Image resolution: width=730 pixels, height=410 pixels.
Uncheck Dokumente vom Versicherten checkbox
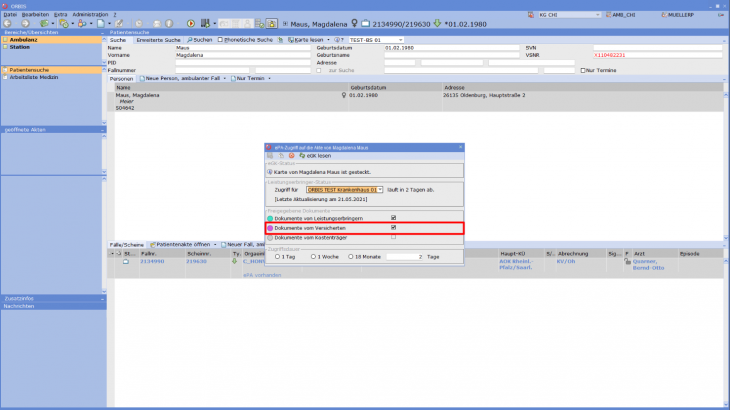click(393, 228)
